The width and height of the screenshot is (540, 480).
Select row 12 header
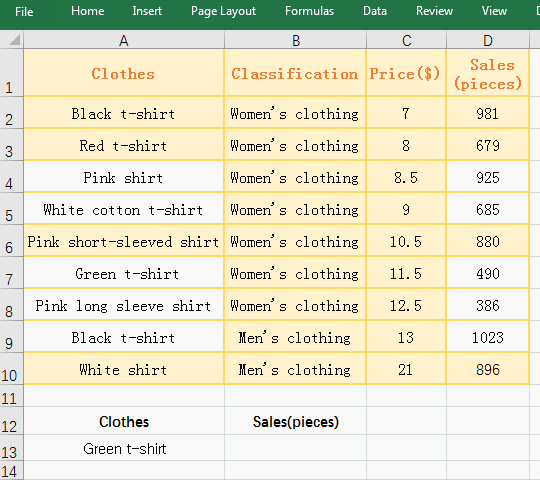[12, 421]
